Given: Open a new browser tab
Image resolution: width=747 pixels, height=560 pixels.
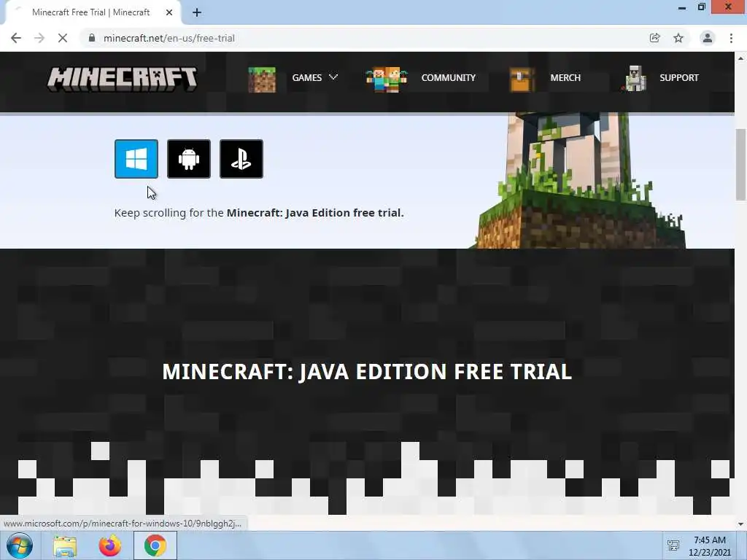Looking at the screenshot, I should pyautogui.click(x=197, y=12).
